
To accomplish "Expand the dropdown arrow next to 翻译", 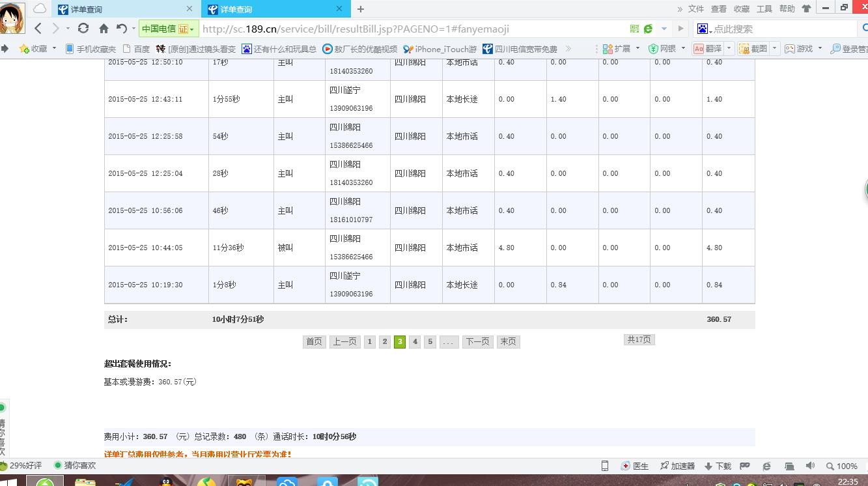I will click(729, 49).
